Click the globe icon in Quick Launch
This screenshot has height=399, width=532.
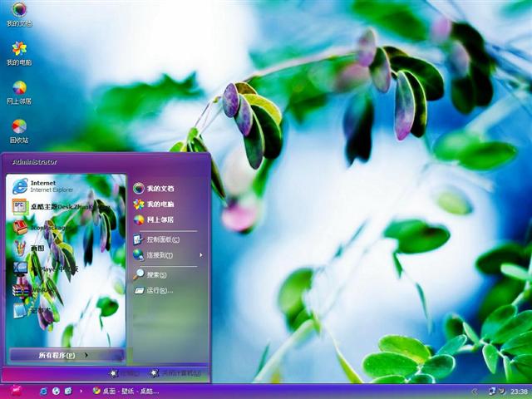point(56,392)
